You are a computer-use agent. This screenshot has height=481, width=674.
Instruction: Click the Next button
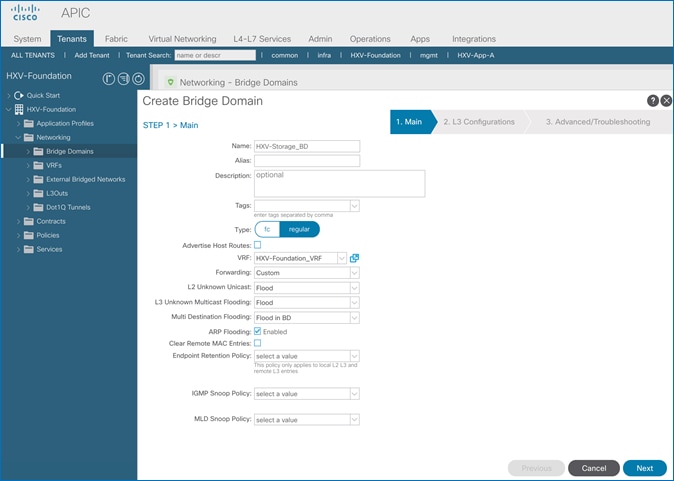pos(645,468)
